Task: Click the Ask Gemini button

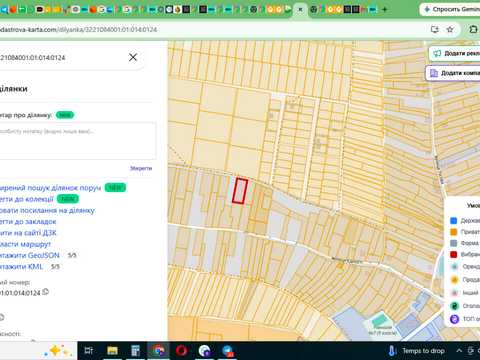Action: pos(450,9)
